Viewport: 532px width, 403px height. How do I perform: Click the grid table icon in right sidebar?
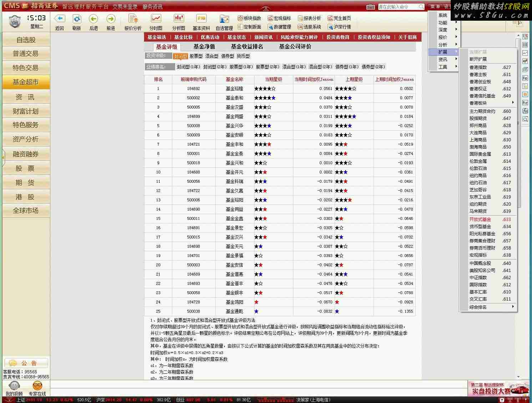(525, 45)
